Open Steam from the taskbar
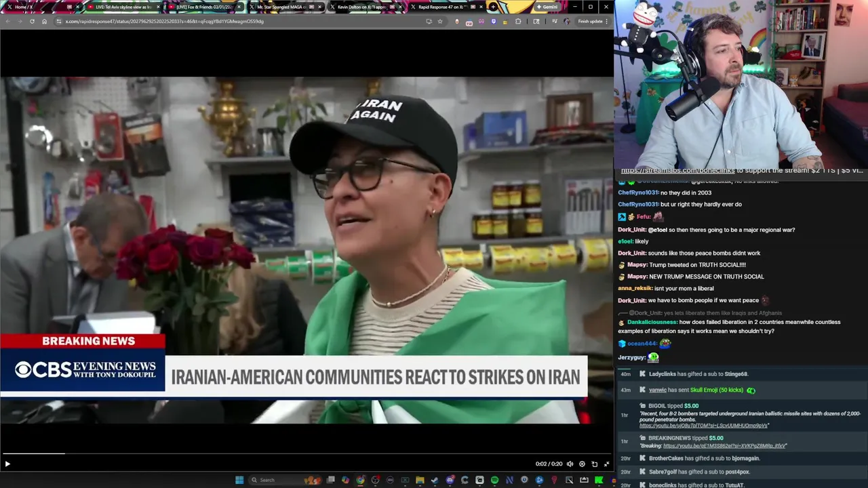This screenshot has width=868, height=488. [435, 480]
